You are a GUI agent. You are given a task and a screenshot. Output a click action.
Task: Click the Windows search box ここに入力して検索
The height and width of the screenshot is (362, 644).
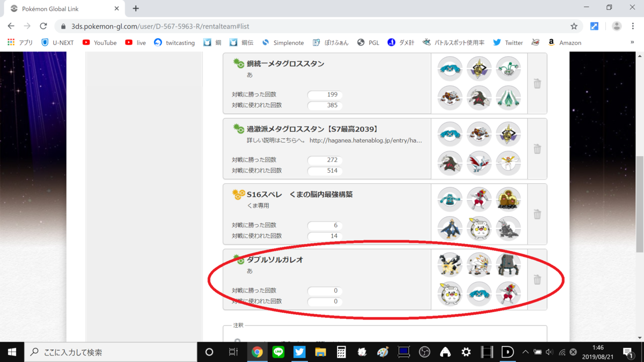click(x=111, y=352)
